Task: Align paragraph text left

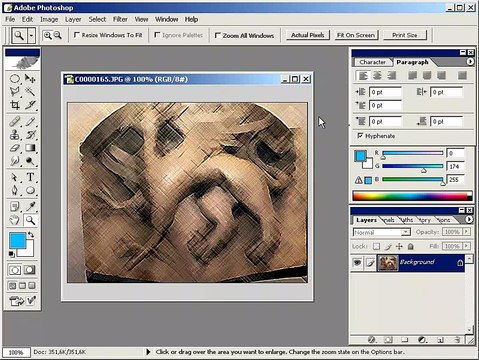Action: tap(363, 76)
